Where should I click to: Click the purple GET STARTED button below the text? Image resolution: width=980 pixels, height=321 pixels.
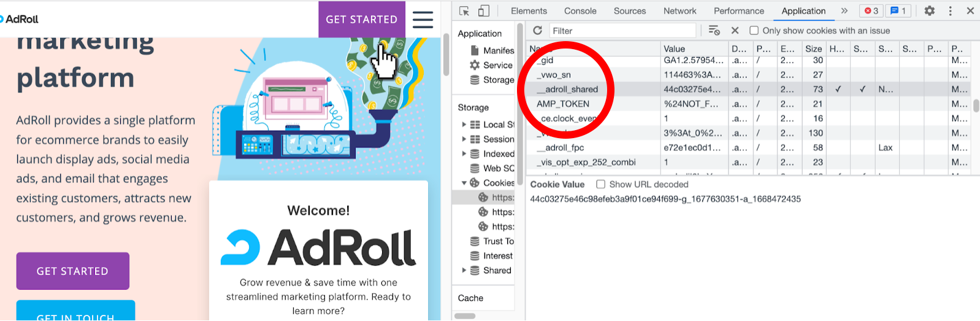click(x=72, y=271)
